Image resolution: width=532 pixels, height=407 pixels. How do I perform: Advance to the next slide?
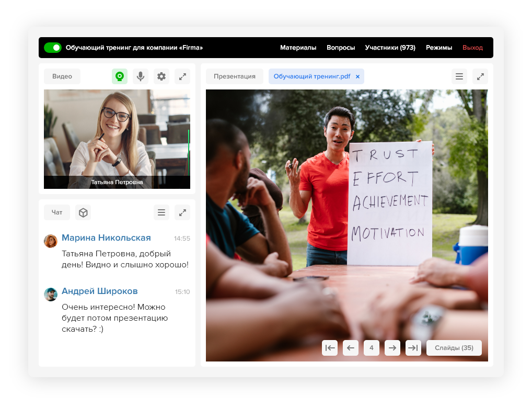coord(392,348)
